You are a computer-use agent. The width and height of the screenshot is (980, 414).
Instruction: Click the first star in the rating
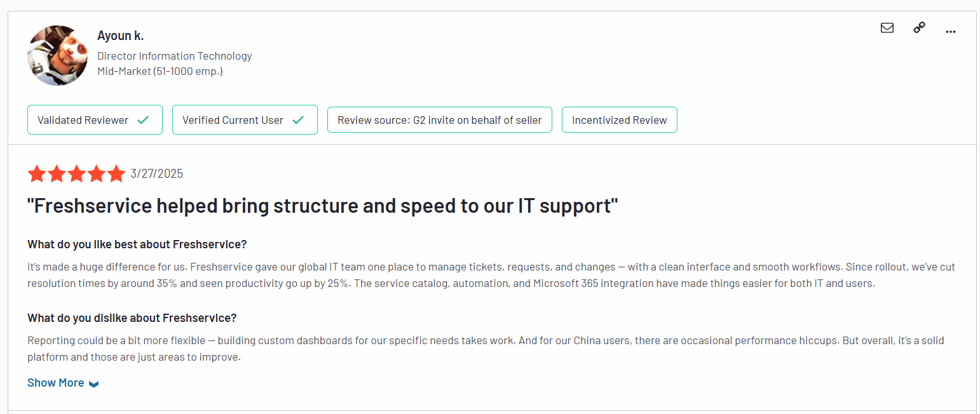[x=36, y=174]
